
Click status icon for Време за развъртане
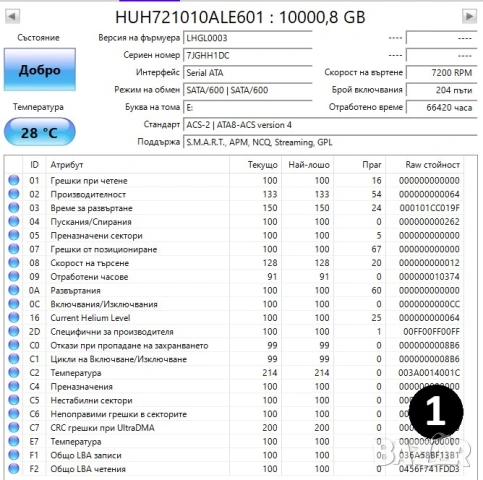(x=14, y=208)
